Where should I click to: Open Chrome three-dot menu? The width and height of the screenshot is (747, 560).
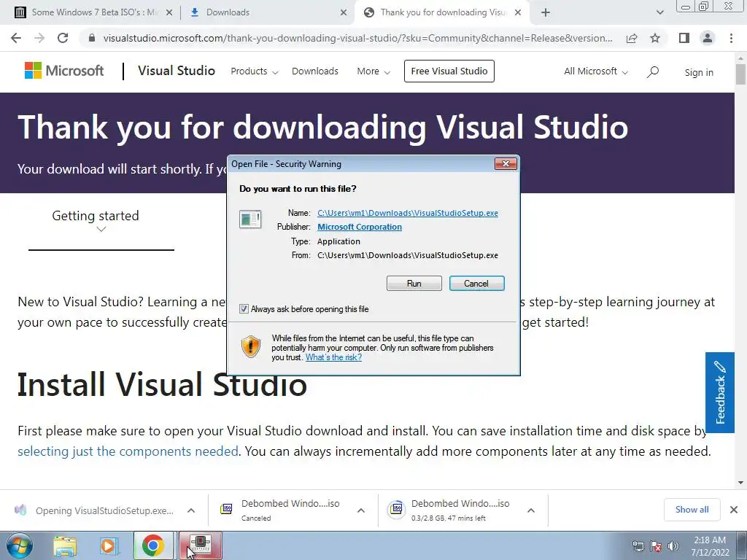[x=731, y=38]
